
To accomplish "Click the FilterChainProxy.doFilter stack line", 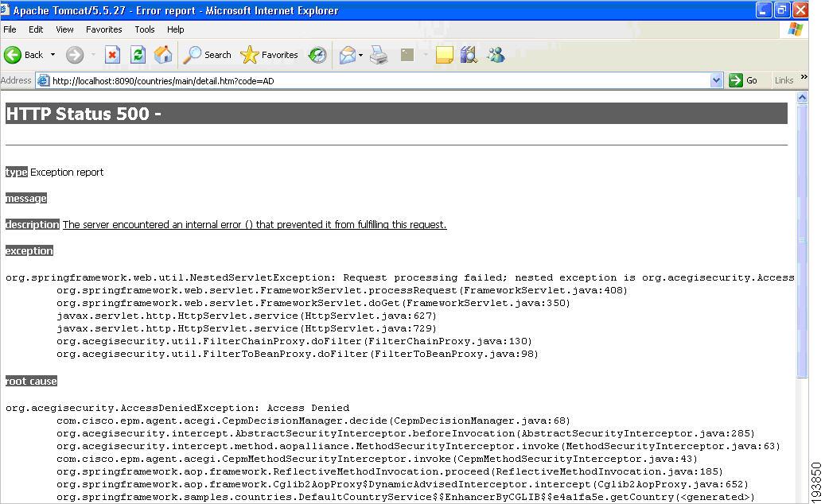I will point(294,341).
